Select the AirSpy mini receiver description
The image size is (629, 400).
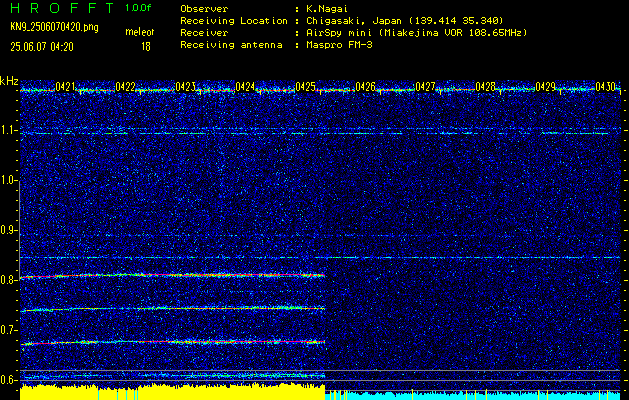(416, 32)
